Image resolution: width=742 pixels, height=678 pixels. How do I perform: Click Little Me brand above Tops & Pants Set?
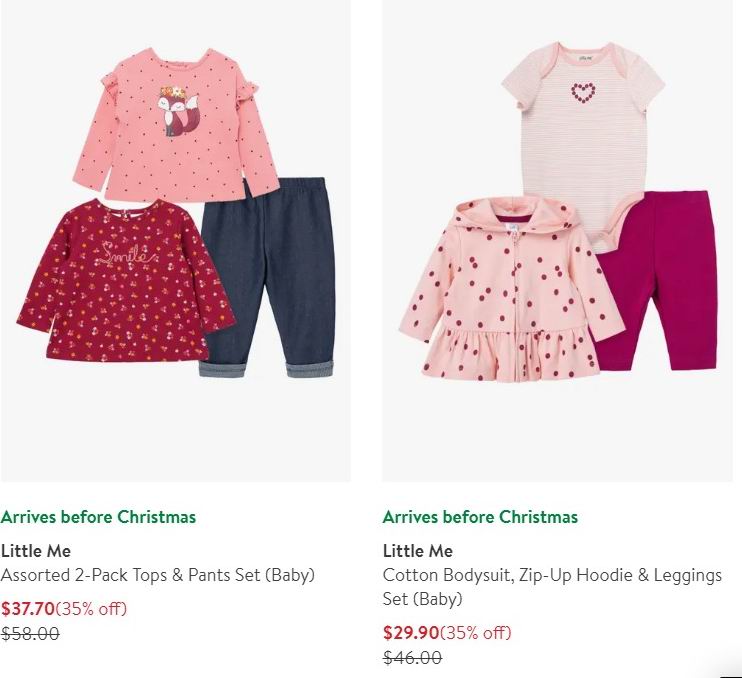(36, 551)
